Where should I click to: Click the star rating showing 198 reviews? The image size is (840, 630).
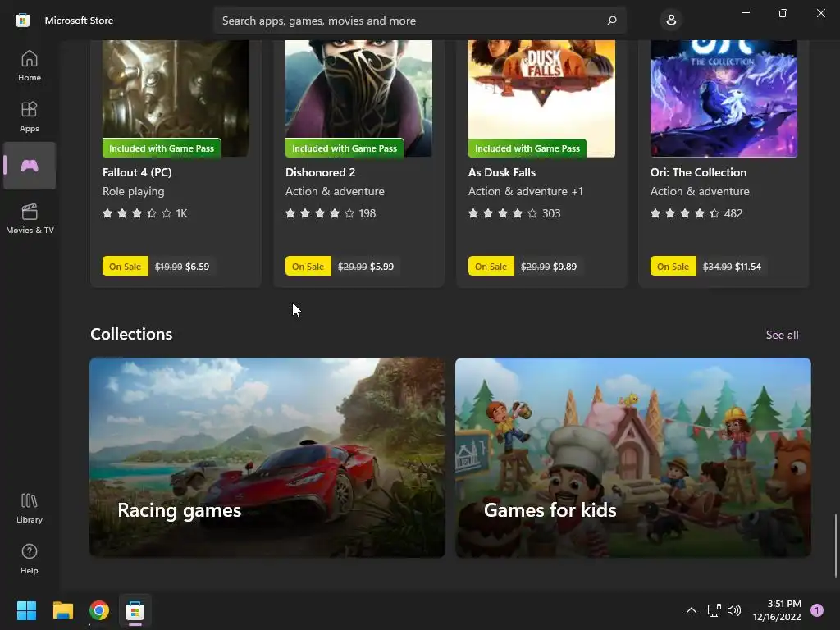(x=331, y=213)
